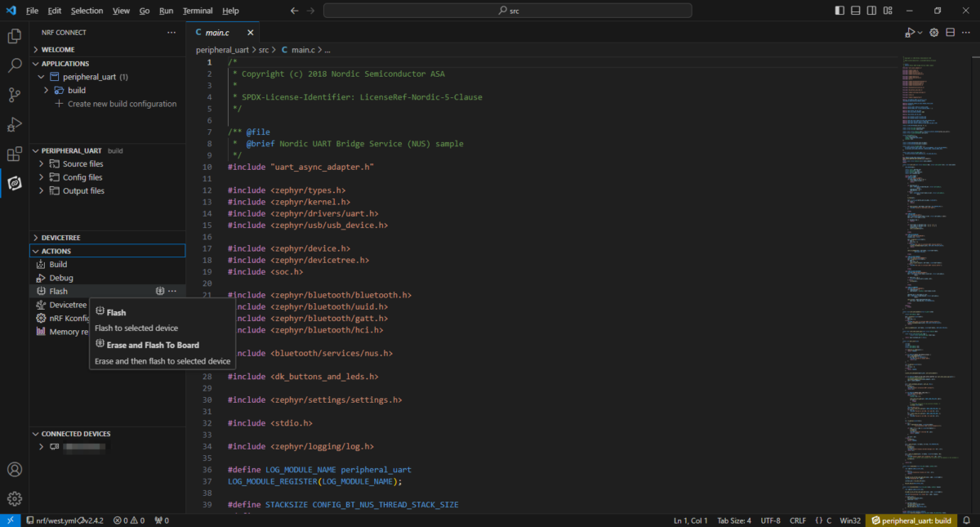Viewport: 980px width, 527px height.
Task: Open the Extensions view icon
Action: point(14,154)
